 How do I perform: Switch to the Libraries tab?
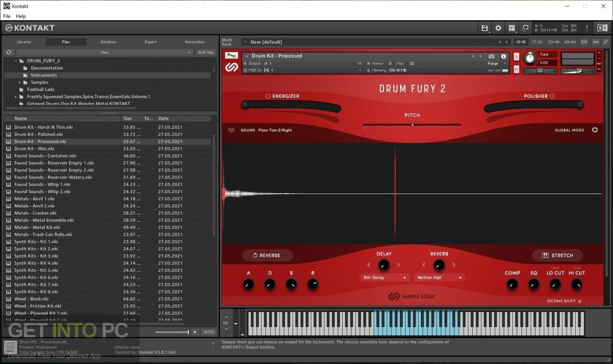pos(24,42)
